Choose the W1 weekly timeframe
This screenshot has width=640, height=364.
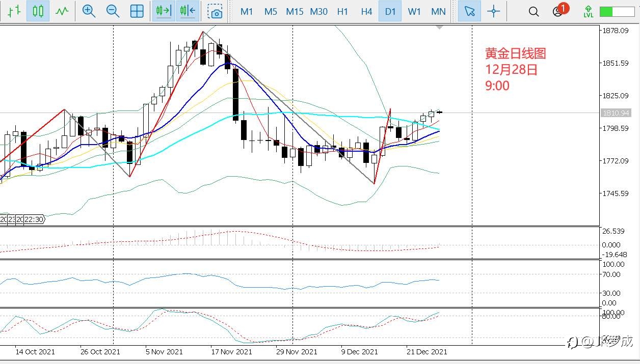[x=414, y=11]
